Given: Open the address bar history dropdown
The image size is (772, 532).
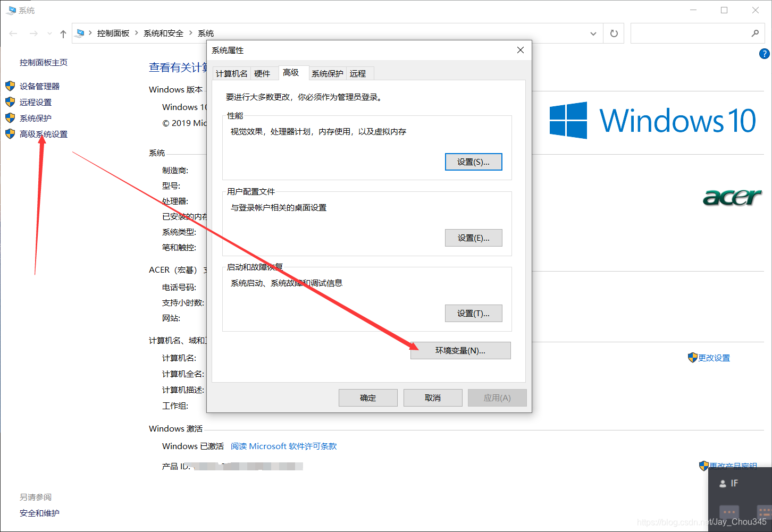Looking at the screenshot, I should 593,33.
